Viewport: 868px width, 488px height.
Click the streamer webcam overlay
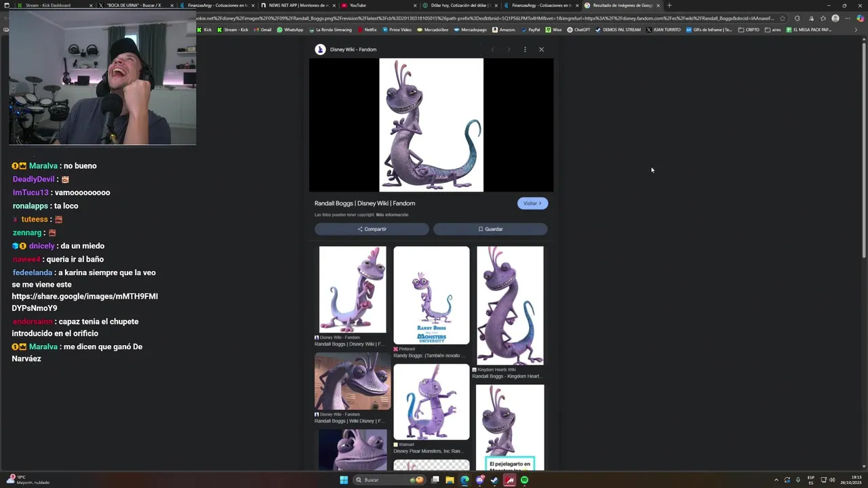pyautogui.click(x=102, y=77)
